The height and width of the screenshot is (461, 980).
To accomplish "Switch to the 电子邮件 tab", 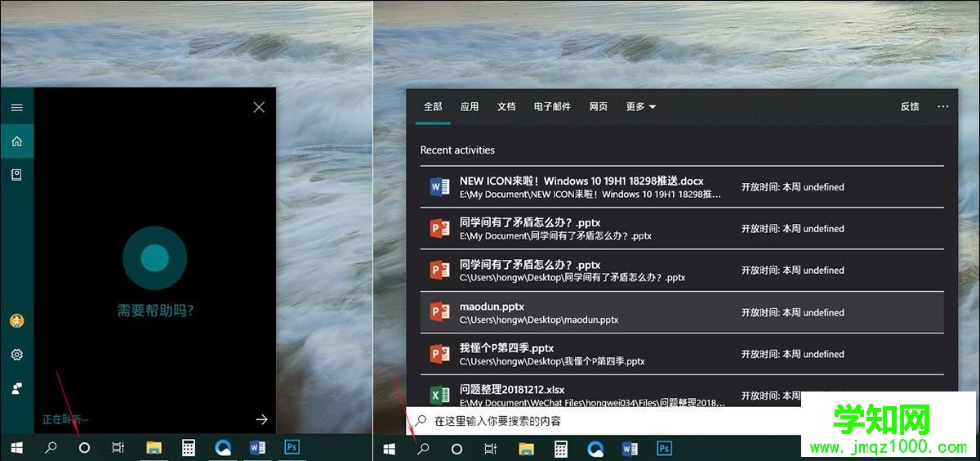I will tap(552, 106).
